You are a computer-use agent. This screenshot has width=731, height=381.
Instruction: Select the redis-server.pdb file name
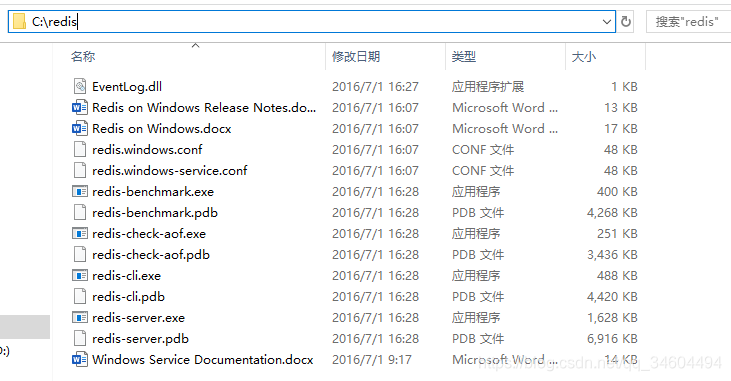pyautogui.click(x=140, y=339)
